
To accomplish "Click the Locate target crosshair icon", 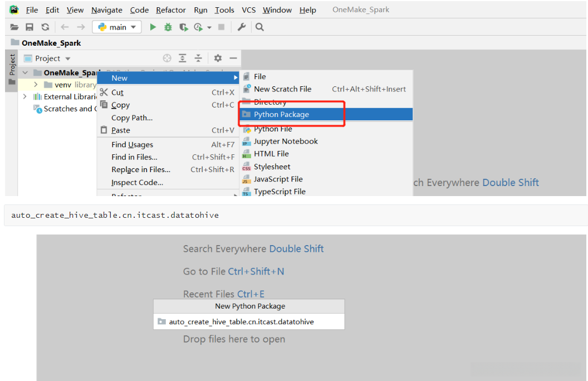I will tap(167, 58).
